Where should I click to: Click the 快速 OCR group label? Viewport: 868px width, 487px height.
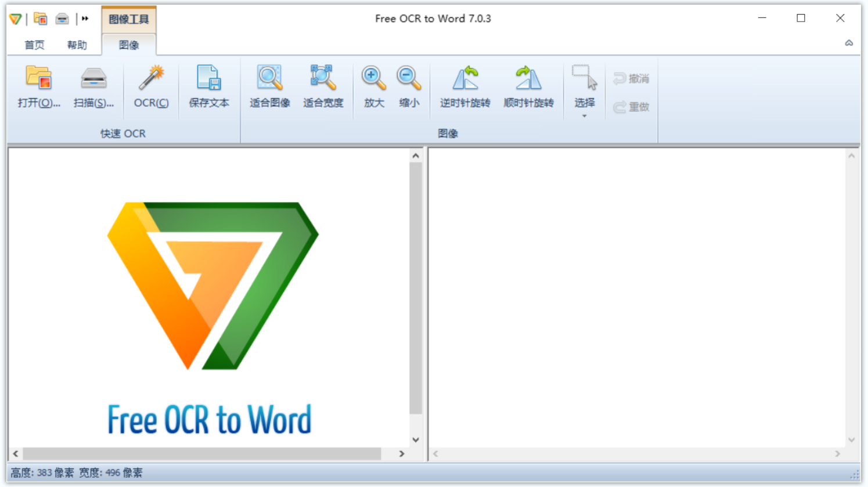click(123, 134)
